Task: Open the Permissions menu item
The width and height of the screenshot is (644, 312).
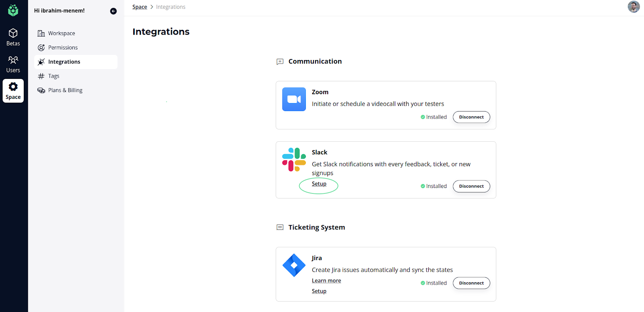Action: point(63,48)
